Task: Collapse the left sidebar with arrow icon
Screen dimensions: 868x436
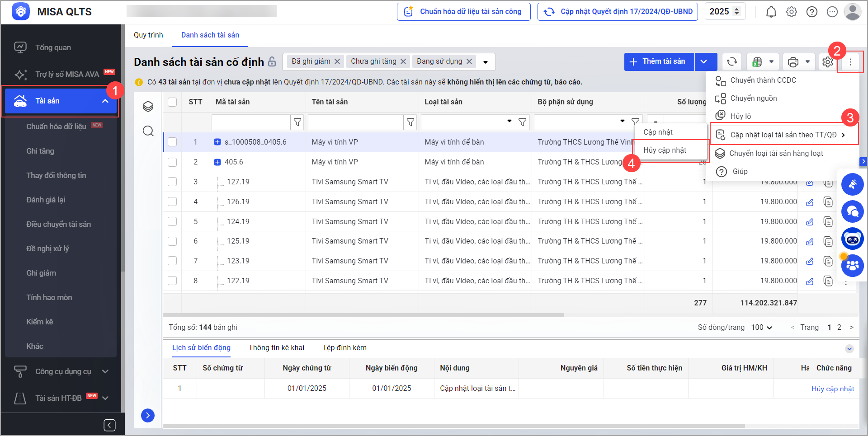Action: (109, 425)
